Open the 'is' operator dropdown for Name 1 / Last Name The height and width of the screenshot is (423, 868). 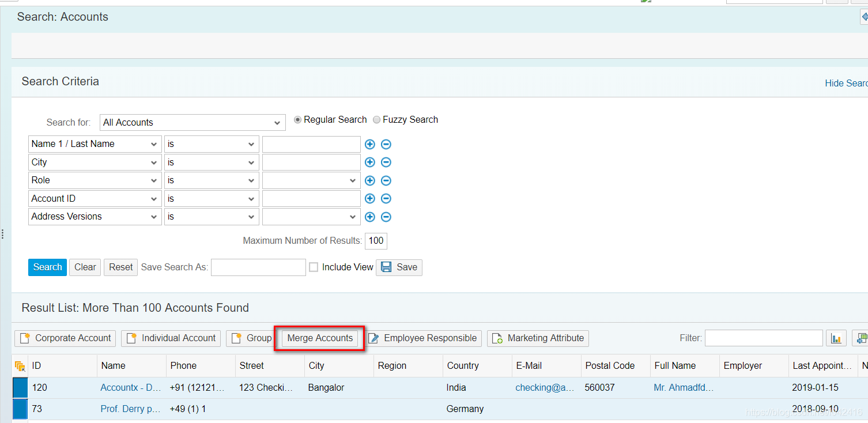point(212,144)
